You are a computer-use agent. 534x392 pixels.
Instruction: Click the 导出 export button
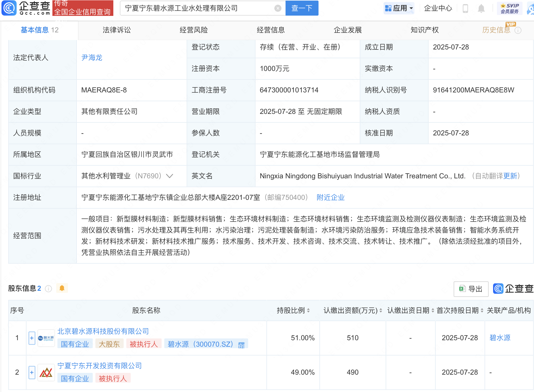(471, 289)
